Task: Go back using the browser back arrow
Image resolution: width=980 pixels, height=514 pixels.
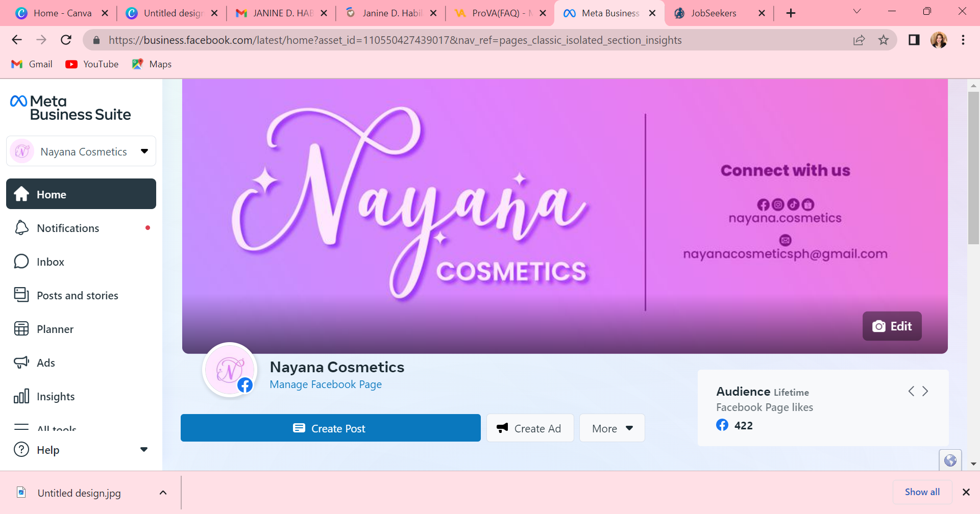Action: (17, 40)
